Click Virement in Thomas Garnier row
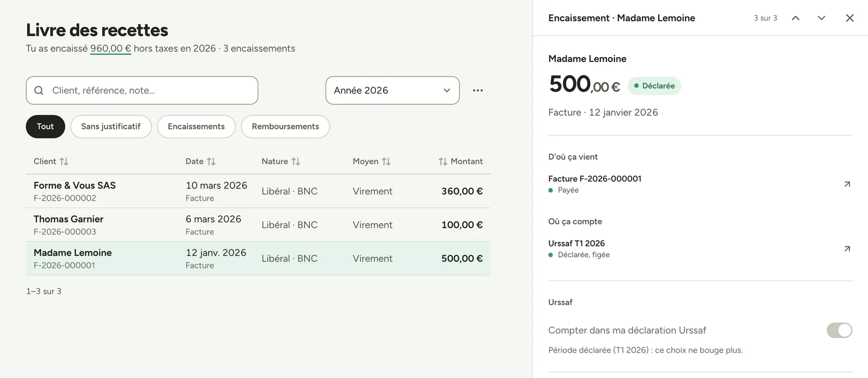Image resolution: width=868 pixels, height=378 pixels. (372, 225)
